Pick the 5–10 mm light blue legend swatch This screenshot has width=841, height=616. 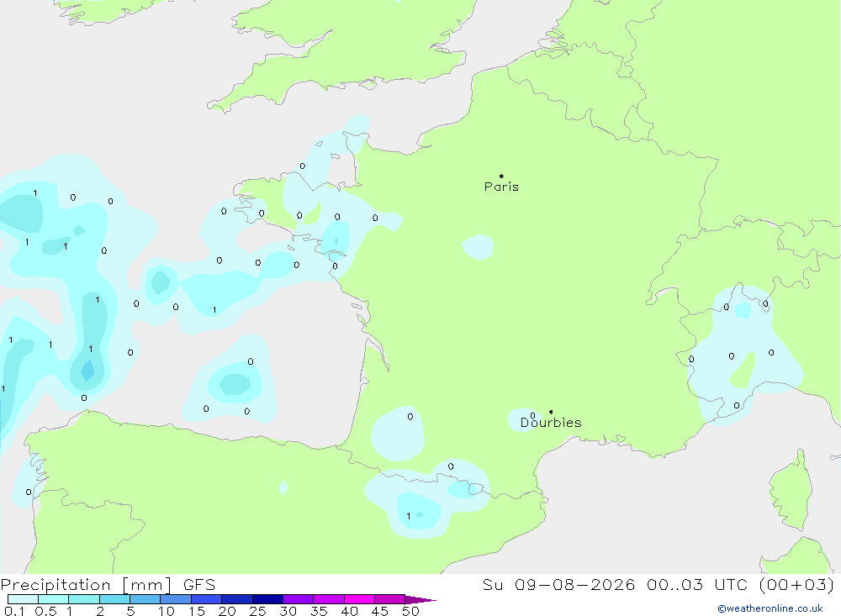point(145,599)
